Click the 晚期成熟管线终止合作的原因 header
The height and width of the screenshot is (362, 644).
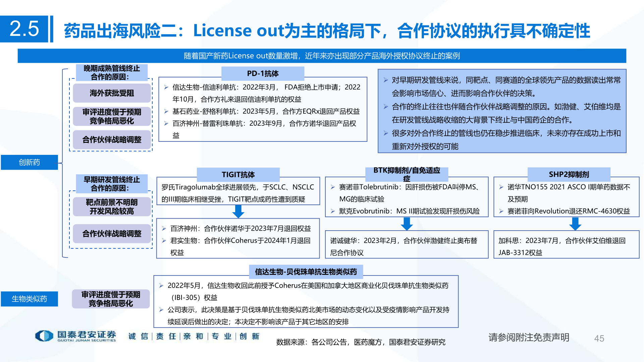point(112,72)
